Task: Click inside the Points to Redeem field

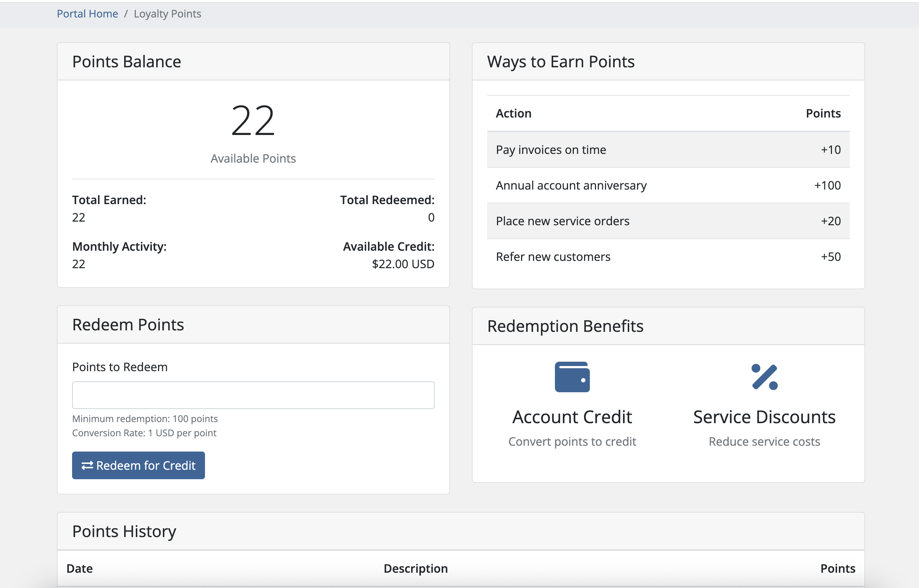Action: [x=253, y=395]
